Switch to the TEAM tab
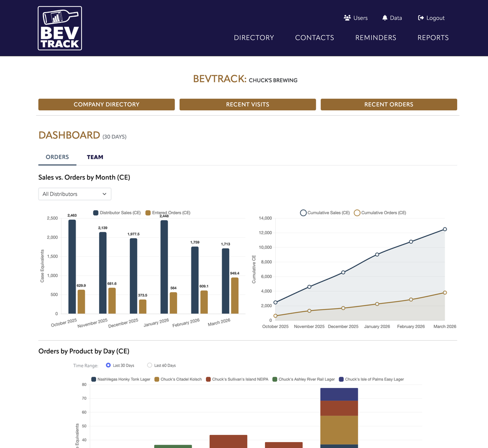The height and width of the screenshot is (448, 488). [x=95, y=157]
